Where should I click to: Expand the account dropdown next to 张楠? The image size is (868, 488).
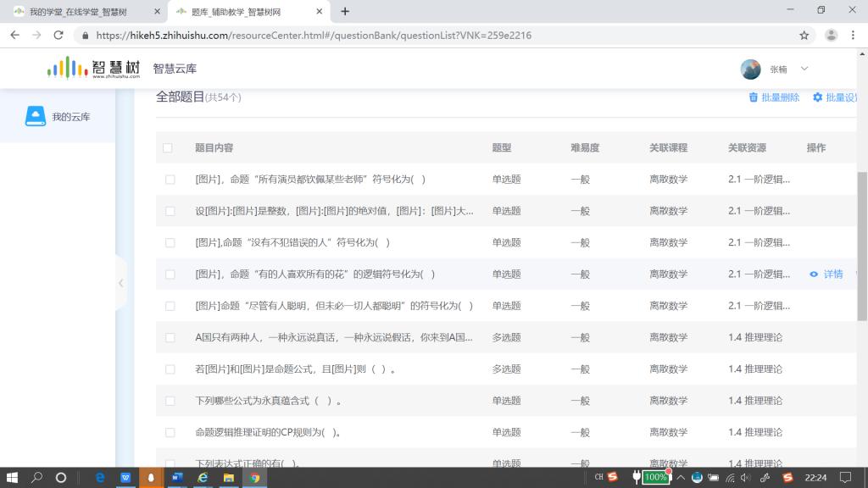[804, 69]
